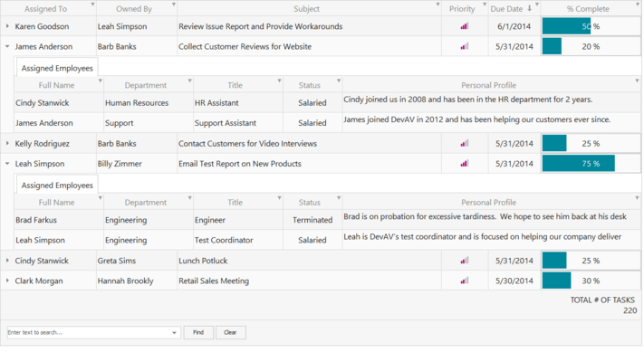Open filter for Owned By column

pos(172,5)
